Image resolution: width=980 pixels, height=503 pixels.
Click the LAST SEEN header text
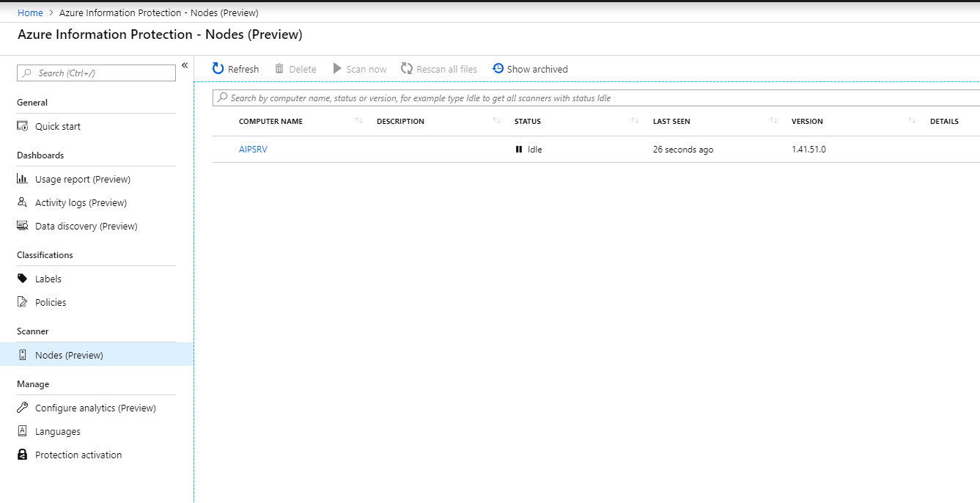tap(671, 121)
